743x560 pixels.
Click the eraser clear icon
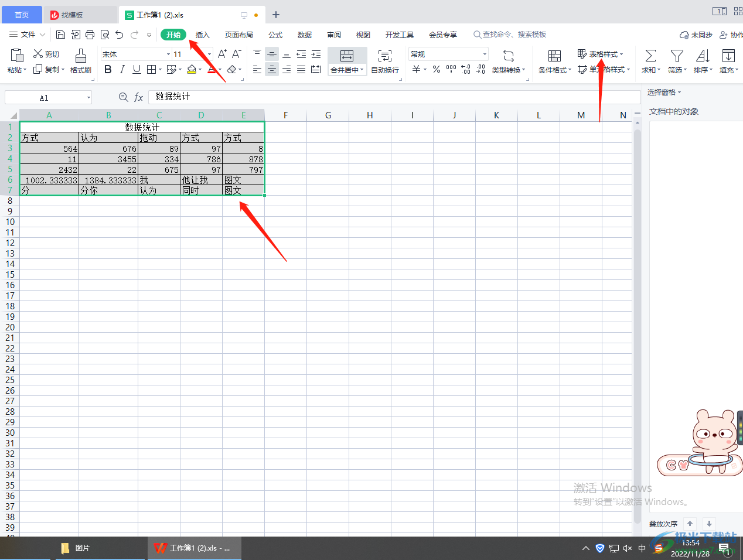pyautogui.click(x=231, y=69)
